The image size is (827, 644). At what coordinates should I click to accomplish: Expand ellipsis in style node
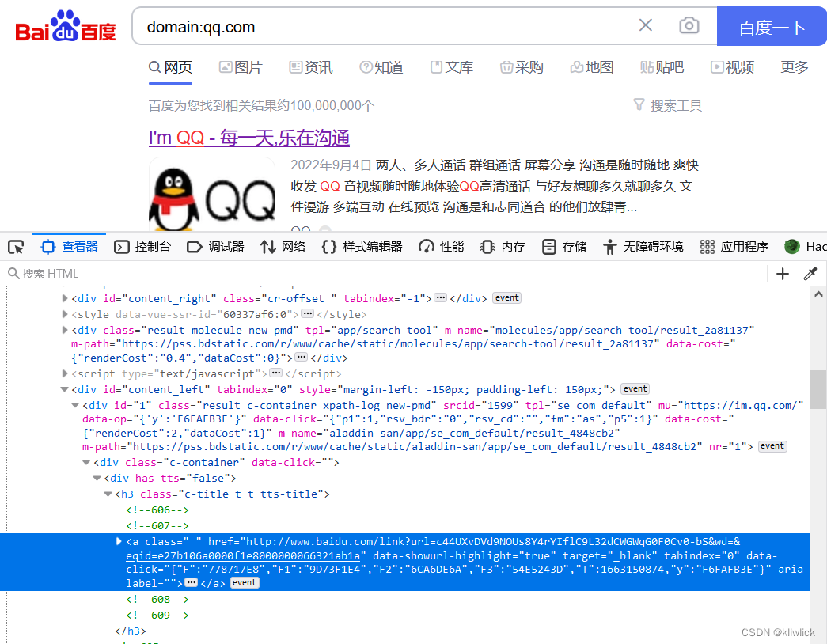tap(308, 314)
